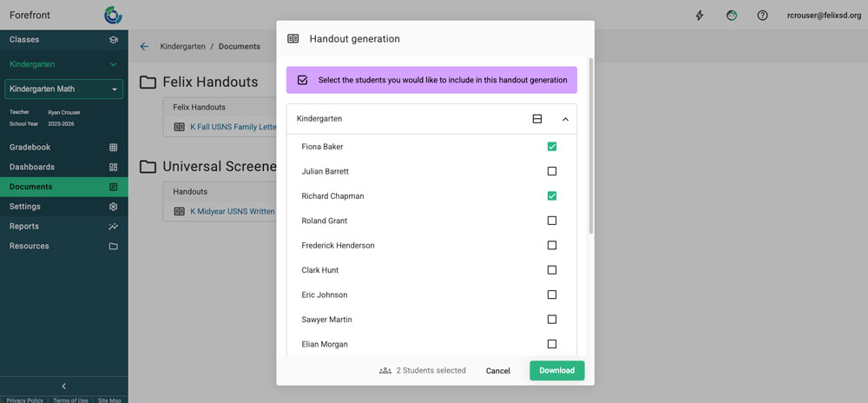
Task: Click the select-all icon in Kindergarten row
Action: click(537, 119)
